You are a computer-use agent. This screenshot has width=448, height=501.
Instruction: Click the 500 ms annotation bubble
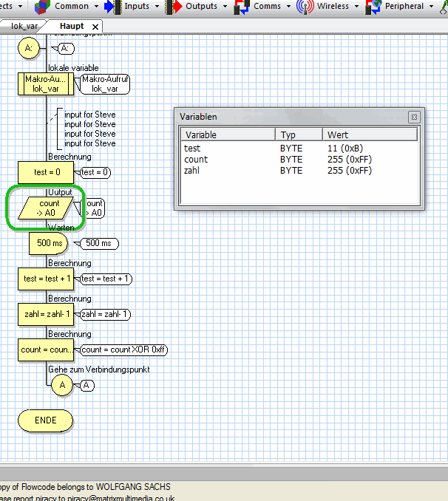(x=100, y=243)
